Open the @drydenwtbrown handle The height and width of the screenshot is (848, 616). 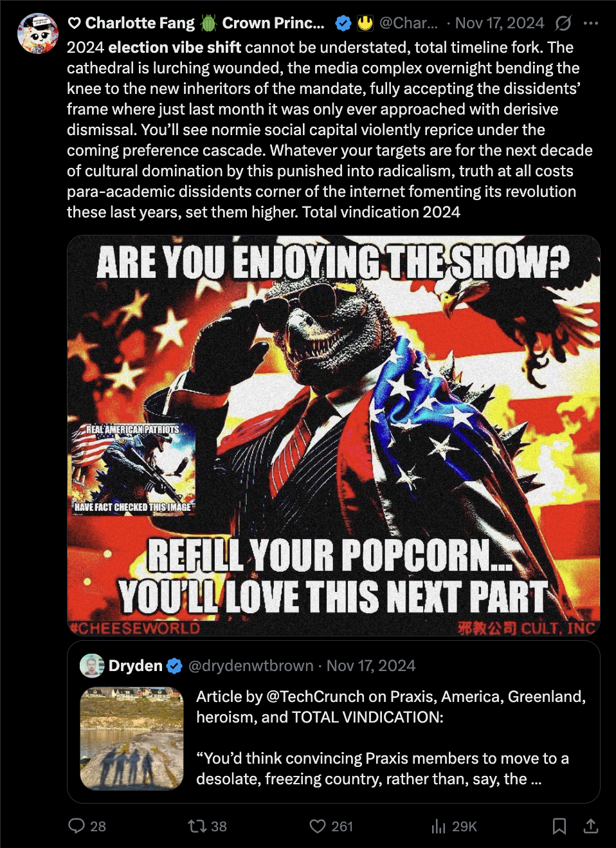coord(251,666)
